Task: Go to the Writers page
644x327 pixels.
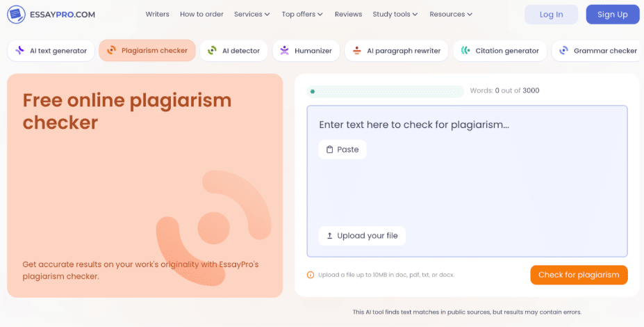Action: tap(157, 15)
